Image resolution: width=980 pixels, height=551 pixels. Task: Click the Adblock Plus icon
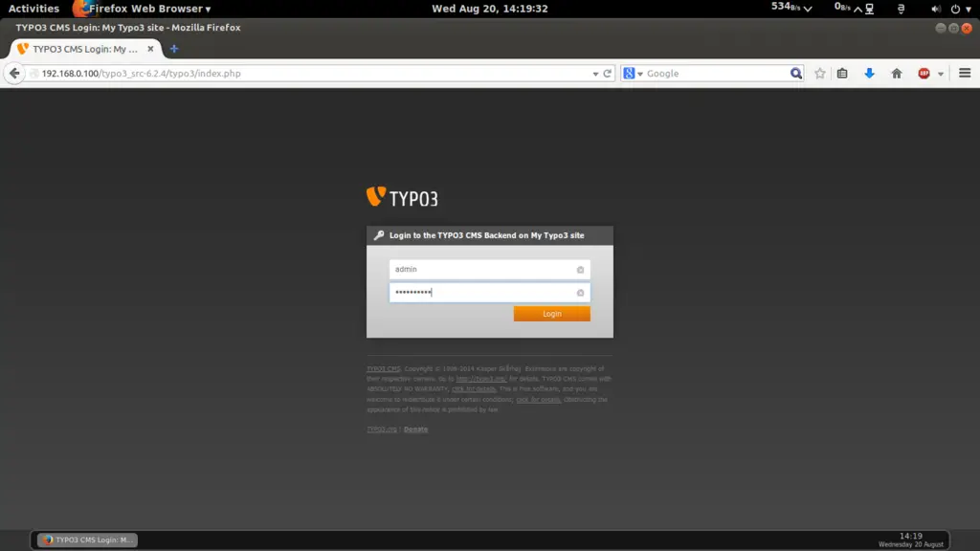tap(924, 73)
